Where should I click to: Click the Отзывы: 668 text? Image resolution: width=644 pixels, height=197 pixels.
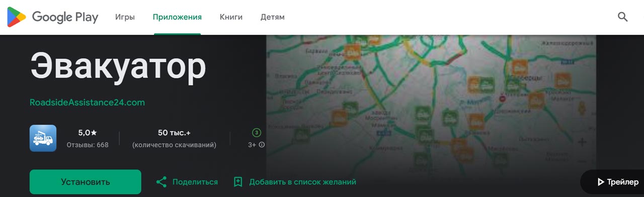(88, 145)
